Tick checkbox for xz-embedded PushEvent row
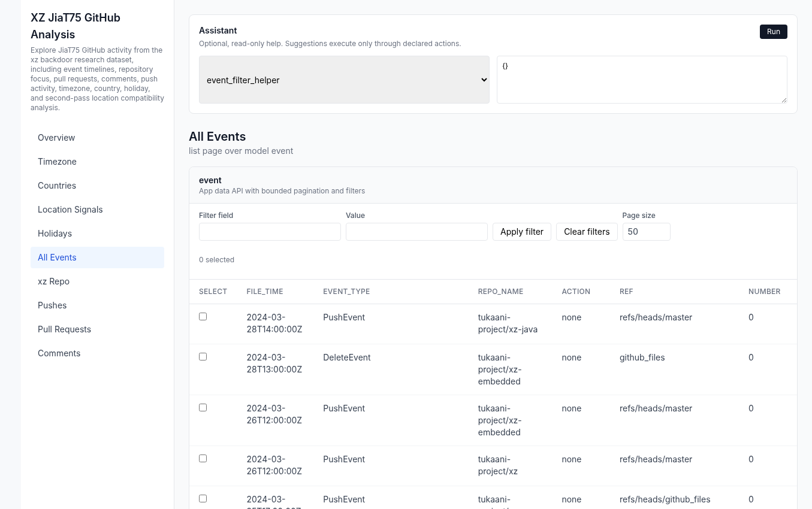The height and width of the screenshot is (509, 812). click(x=203, y=407)
